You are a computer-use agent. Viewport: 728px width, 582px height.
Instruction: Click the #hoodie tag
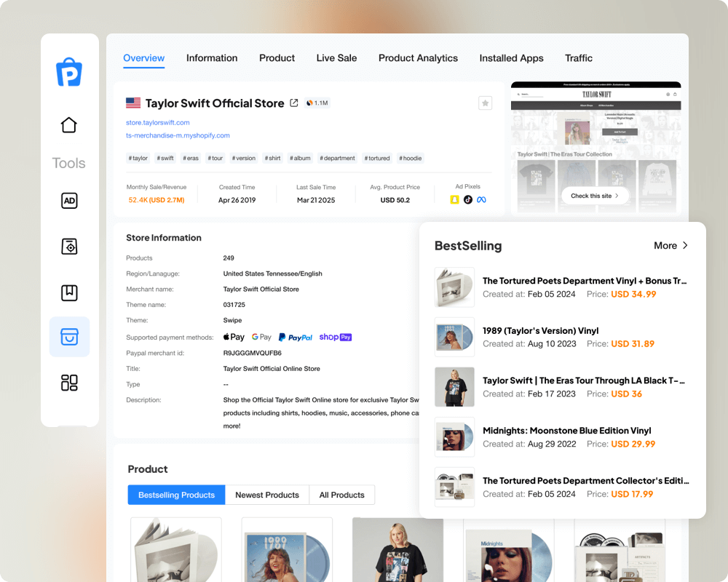tap(411, 158)
